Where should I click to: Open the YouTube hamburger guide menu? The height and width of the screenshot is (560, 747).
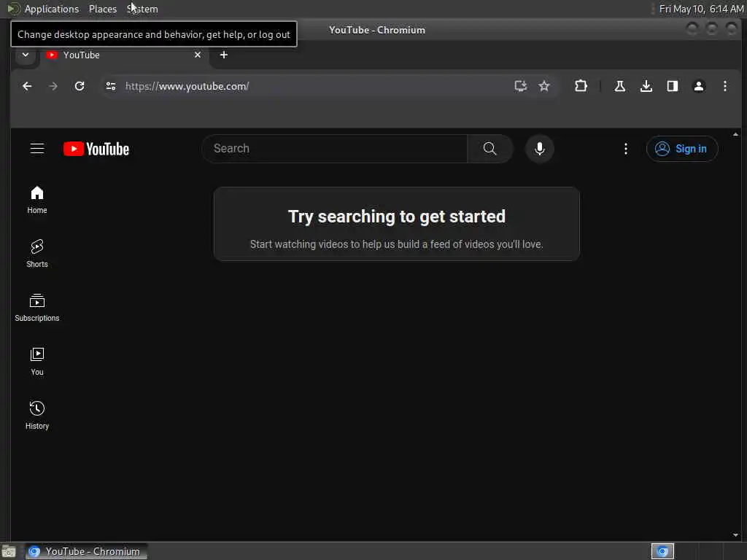[37, 149]
